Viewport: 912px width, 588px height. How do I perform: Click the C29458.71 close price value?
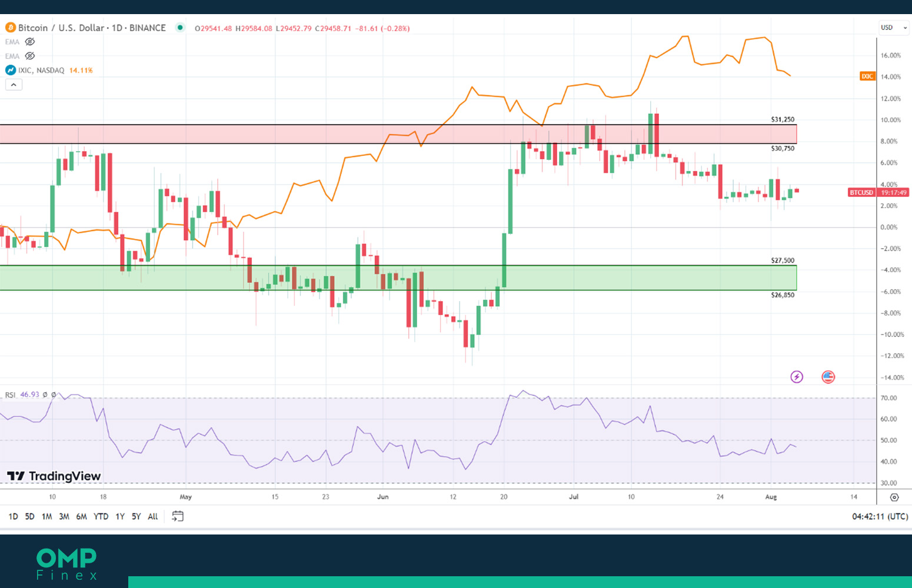coord(333,28)
